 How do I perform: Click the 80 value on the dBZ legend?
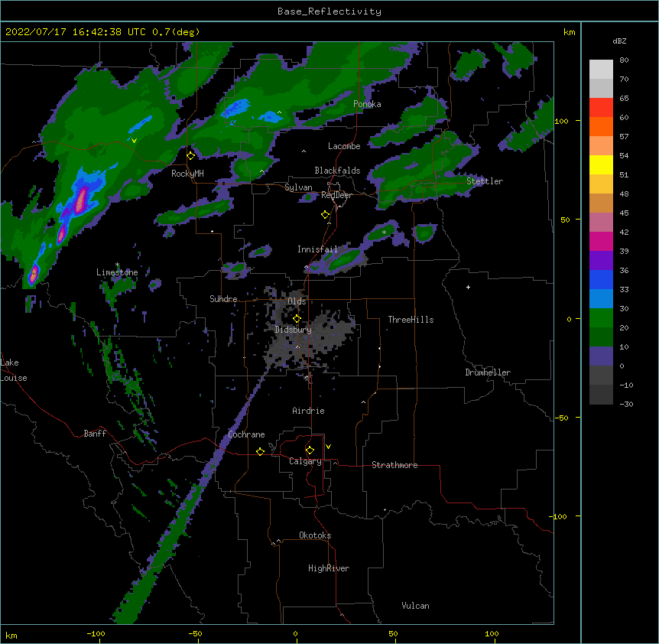point(624,60)
